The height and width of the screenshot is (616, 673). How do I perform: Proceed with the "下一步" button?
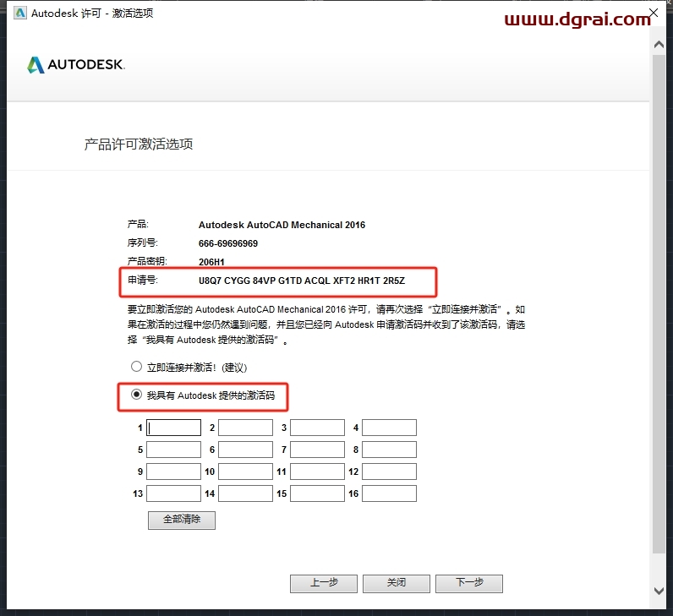coord(469,583)
